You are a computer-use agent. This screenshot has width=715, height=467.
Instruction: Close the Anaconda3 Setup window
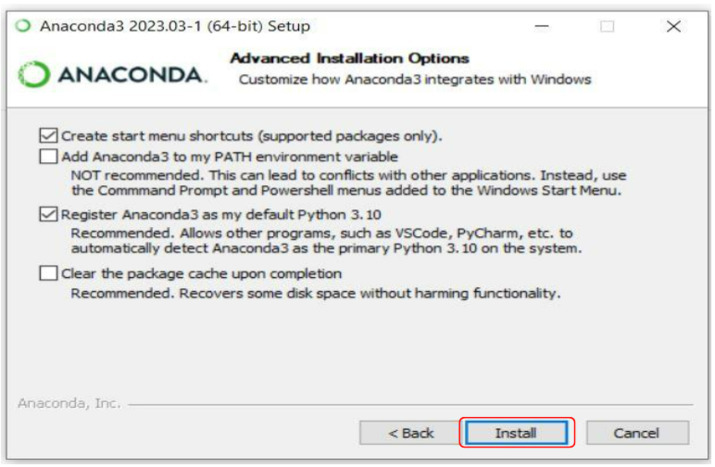[x=673, y=26]
